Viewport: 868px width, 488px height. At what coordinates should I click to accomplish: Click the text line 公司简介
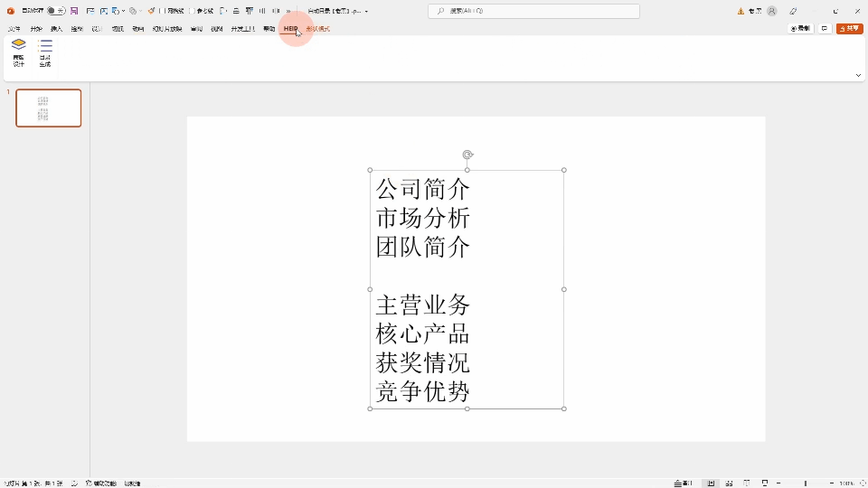pyautogui.click(x=423, y=189)
